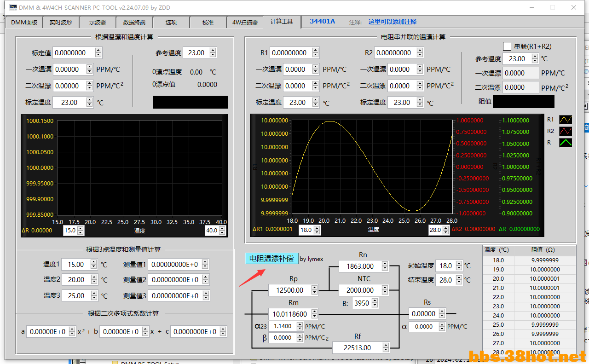Switch to the DMM面板 tab
Image resolution: width=589 pixels, height=364 pixels.
pos(24,22)
